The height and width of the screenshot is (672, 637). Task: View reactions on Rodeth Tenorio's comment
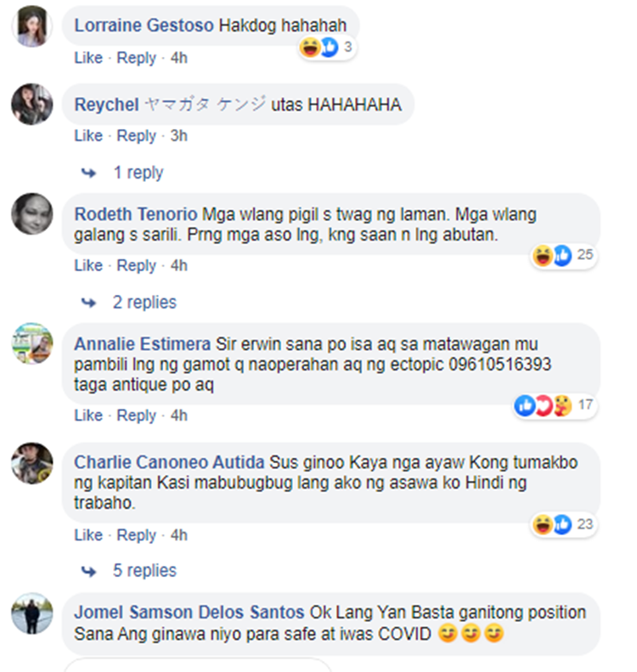tap(563, 256)
